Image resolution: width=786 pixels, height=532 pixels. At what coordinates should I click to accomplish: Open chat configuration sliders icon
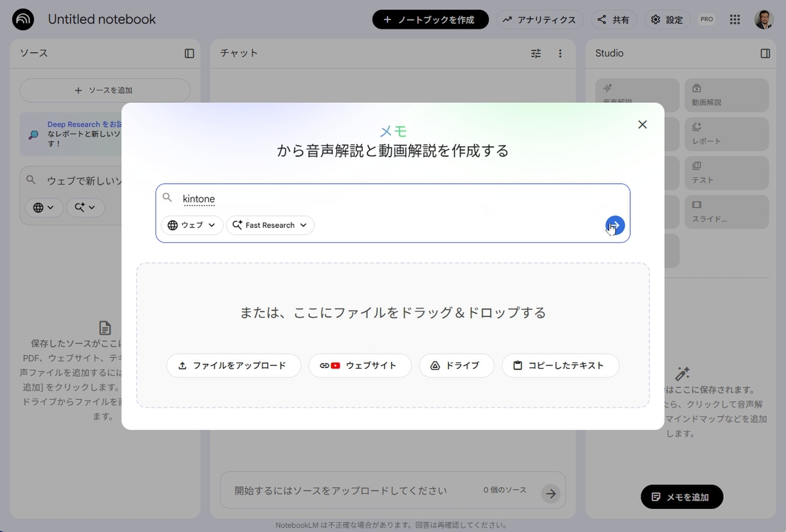pyautogui.click(x=536, y=53)
